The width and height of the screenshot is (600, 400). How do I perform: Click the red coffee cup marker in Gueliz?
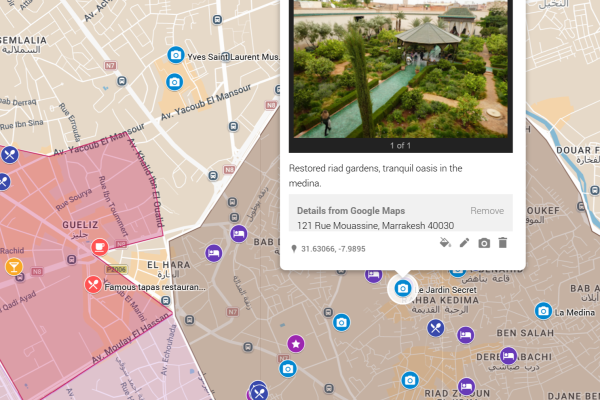click(99, 247)
